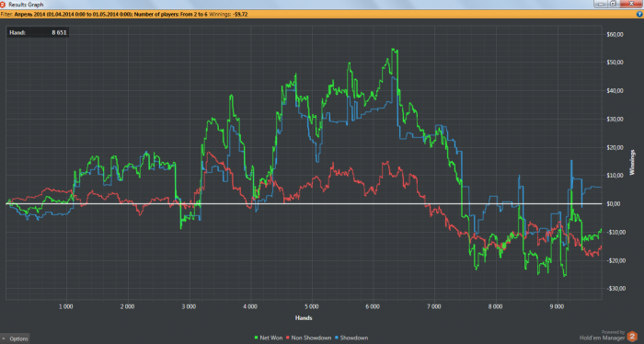Click the red Non Showdown color swatch
This screenshot has width=644, height=344.
coord(288,338)
